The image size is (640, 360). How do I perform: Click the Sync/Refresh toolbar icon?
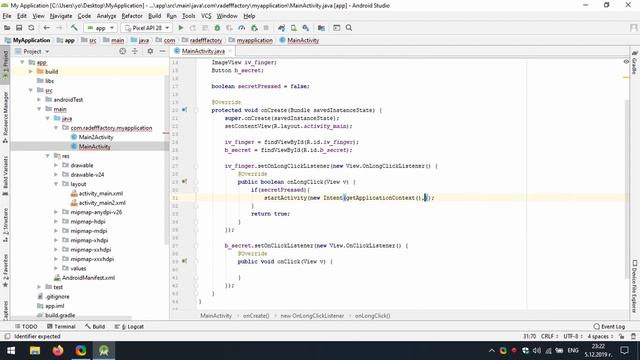(x=31, y=28)
